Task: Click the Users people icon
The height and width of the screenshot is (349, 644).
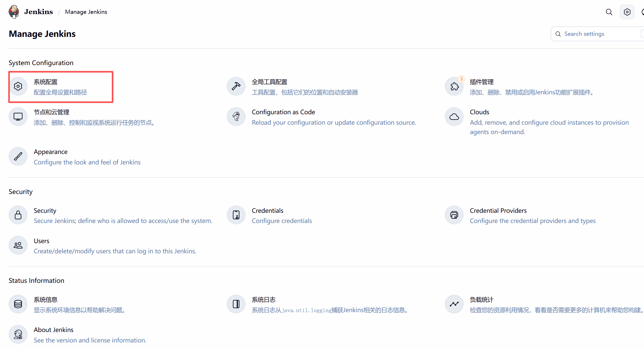Action: click(x=18, y=245)
